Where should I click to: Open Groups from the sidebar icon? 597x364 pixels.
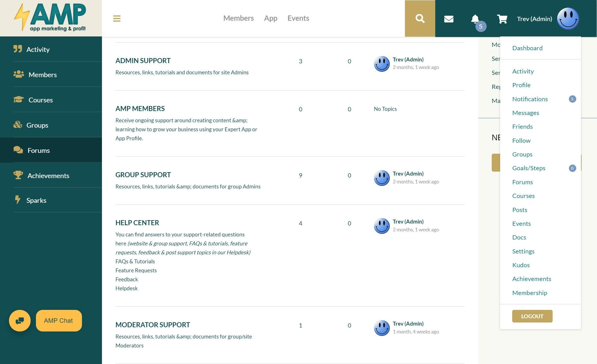[17, 125]
